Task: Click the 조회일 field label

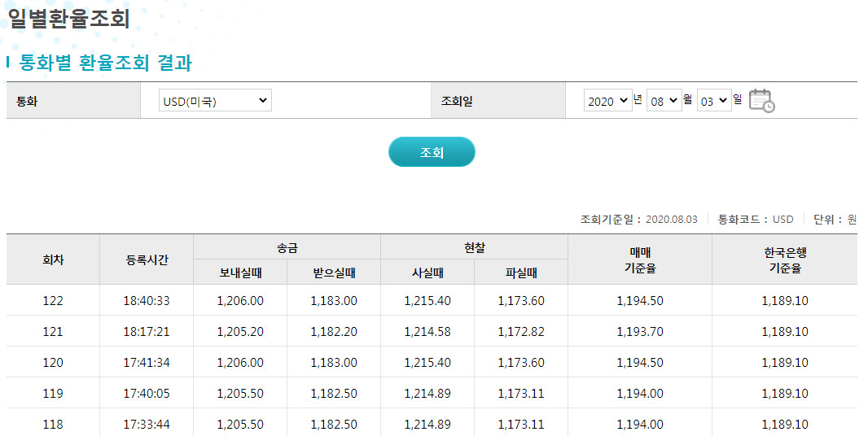Action: tap(457, 101)
